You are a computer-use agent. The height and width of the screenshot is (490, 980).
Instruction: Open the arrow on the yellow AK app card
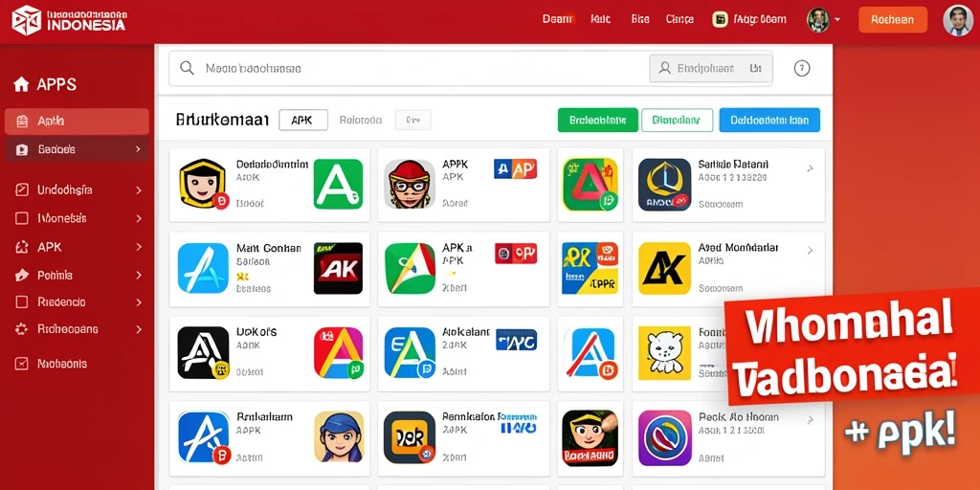coord(810,251)
